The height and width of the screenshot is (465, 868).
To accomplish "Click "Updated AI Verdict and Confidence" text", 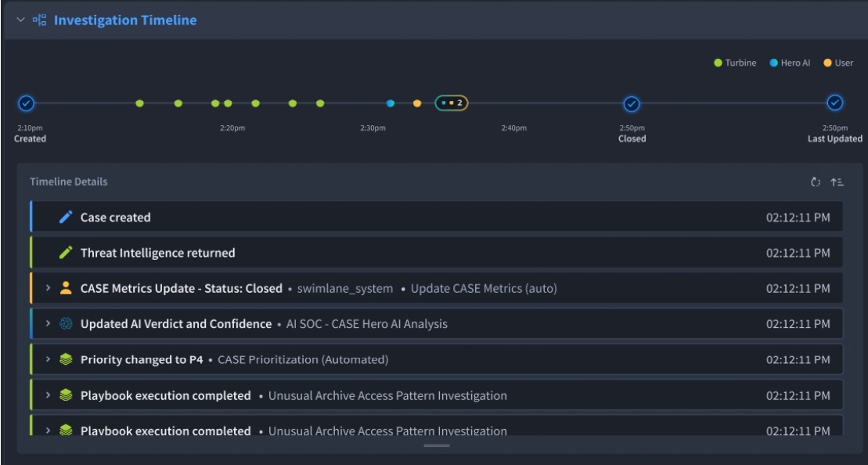I will pyautogui.click(x=176, y=324).
